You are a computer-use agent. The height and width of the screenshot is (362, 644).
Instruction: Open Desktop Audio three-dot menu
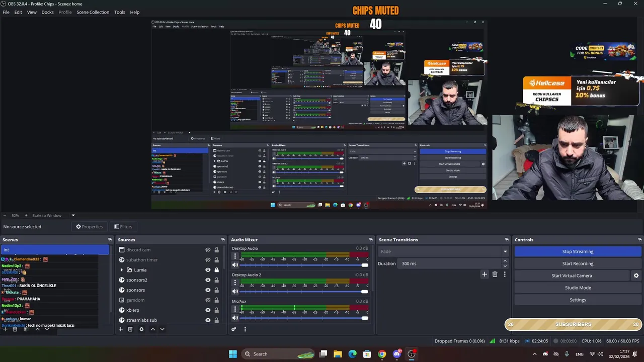click(235, 256)
